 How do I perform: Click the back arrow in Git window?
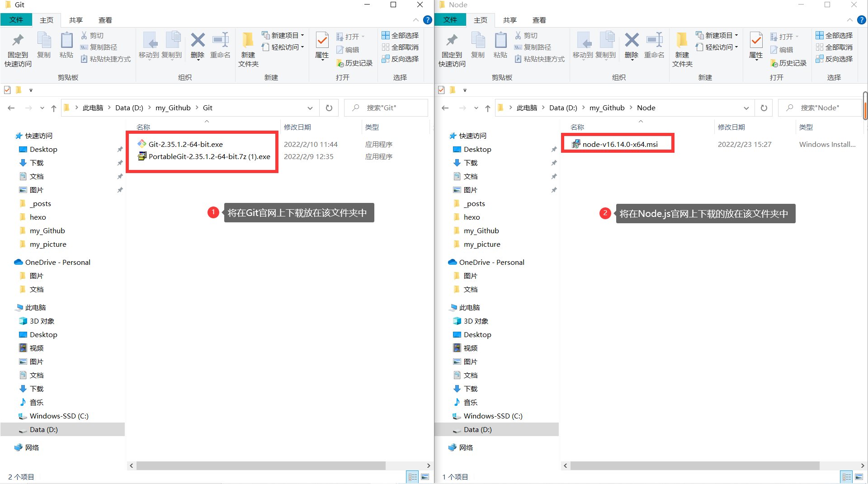coord(11,108)
